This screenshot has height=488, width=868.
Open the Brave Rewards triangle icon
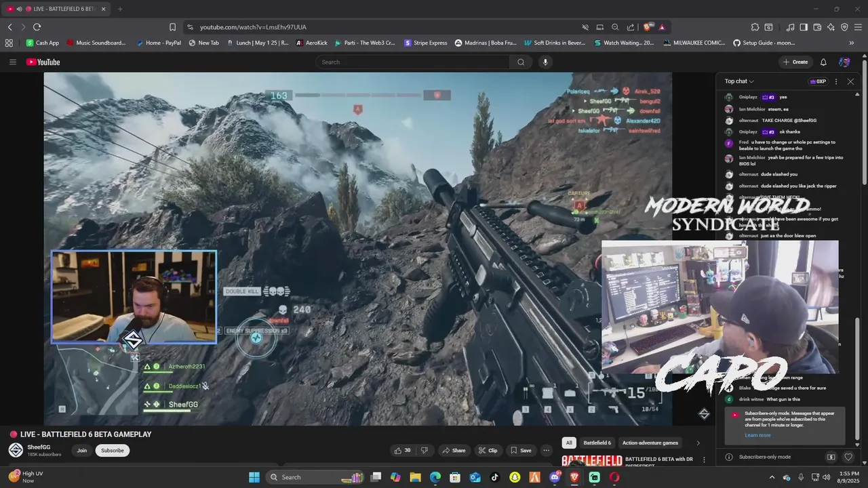coord(661,27)
